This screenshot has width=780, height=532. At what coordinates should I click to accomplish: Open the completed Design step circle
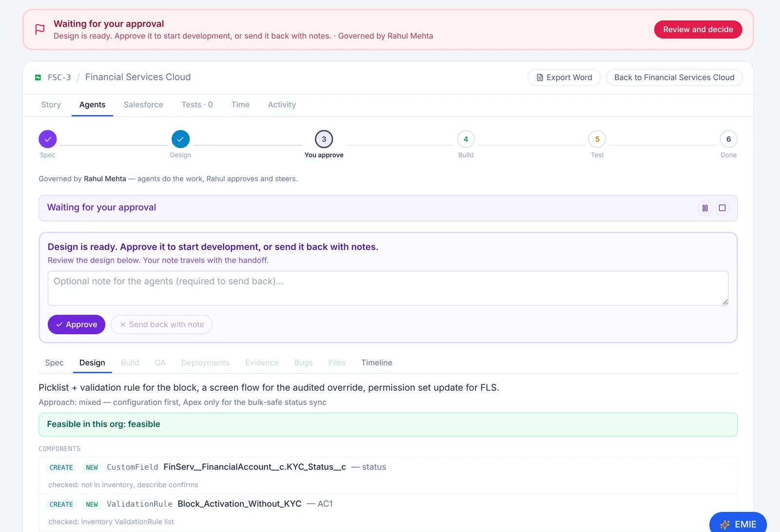tap(180, 139)
